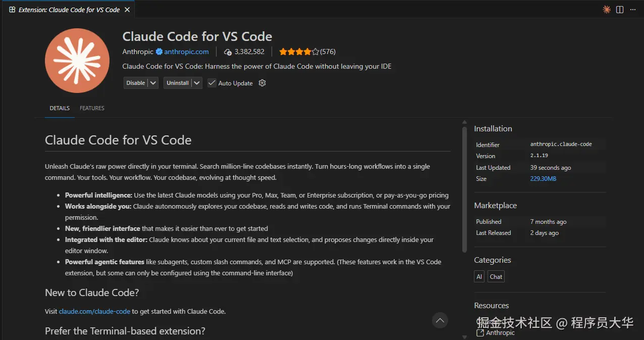Click the scroll-to-top chevron button

(x=440, y=320)
